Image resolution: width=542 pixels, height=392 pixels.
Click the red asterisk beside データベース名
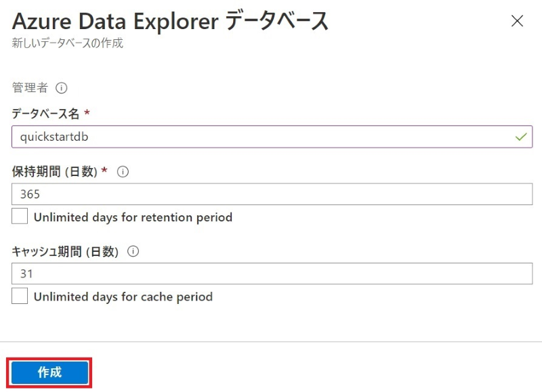[x=87, y=112]
